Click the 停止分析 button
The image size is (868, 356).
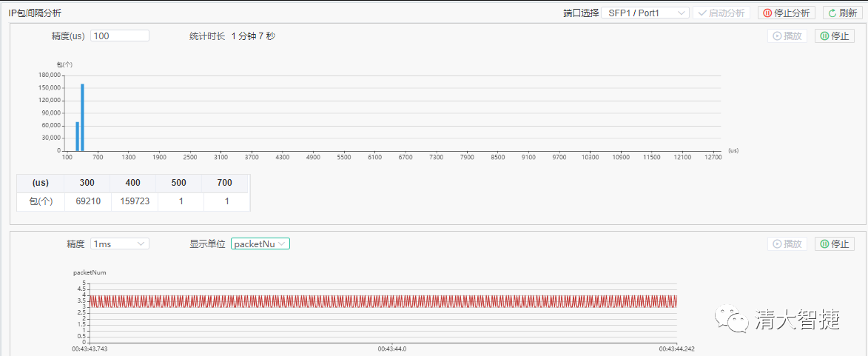point(786,13)
